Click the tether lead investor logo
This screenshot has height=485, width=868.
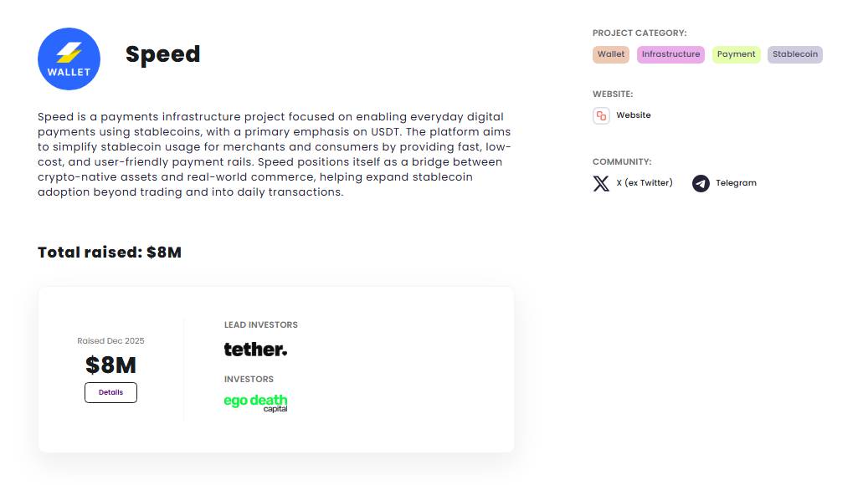click(255, 350)
